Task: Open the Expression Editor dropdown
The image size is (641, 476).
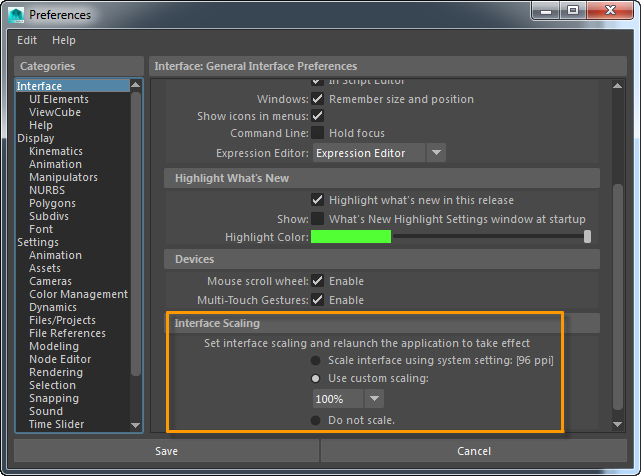Action: pos(379,153)
